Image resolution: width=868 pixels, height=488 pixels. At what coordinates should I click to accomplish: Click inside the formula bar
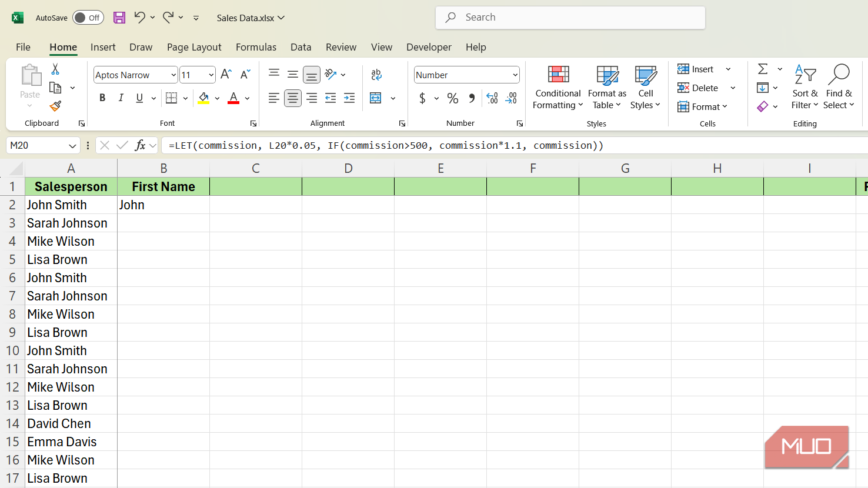pyautogui.click(x=515, y=145)
